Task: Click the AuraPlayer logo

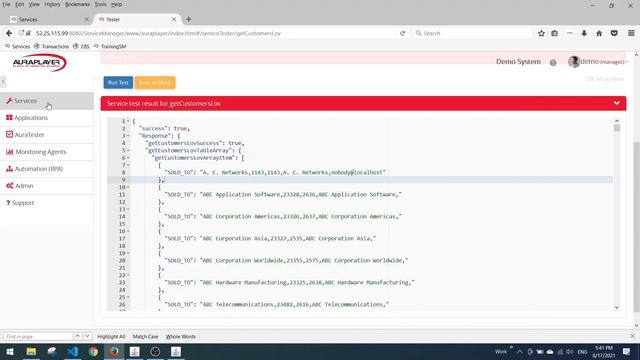Action: [x=39, y=62]
